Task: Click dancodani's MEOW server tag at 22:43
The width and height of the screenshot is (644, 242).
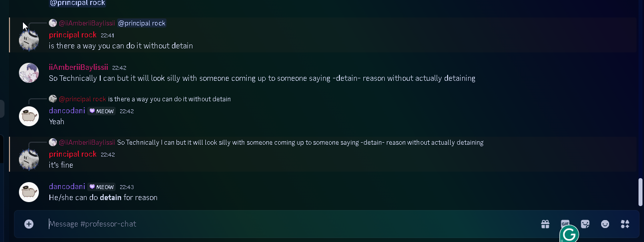Action: point(102,187)
